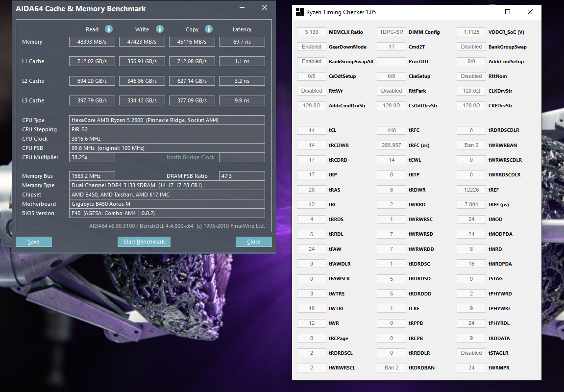Click the tREF value 12226 field
The width and height of the screenshot is (564, 392).
[471, 190]
